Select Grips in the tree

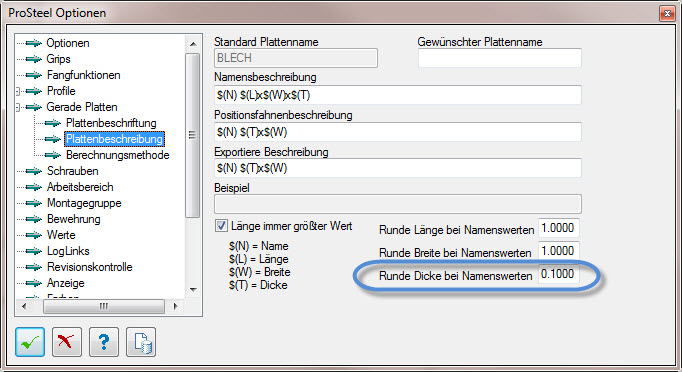58,59
